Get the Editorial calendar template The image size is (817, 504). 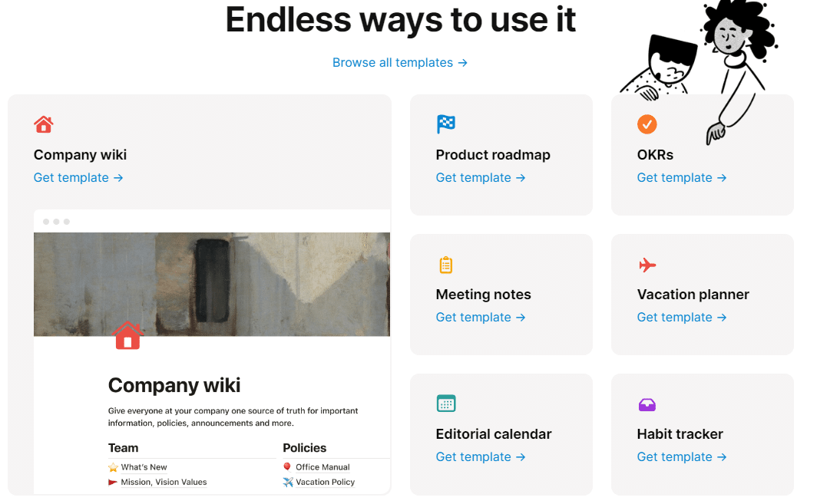pyautogui.click(x=481, y=457)
